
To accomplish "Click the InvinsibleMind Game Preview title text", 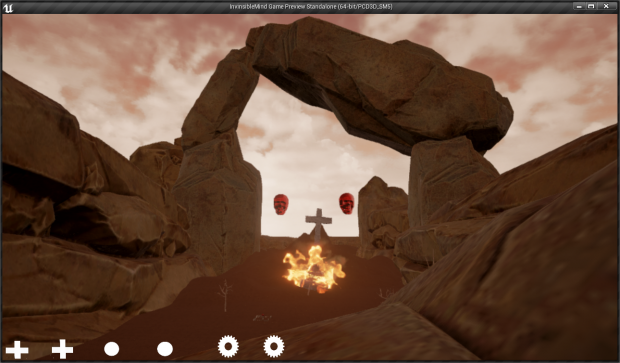I will tap(311, 7).
